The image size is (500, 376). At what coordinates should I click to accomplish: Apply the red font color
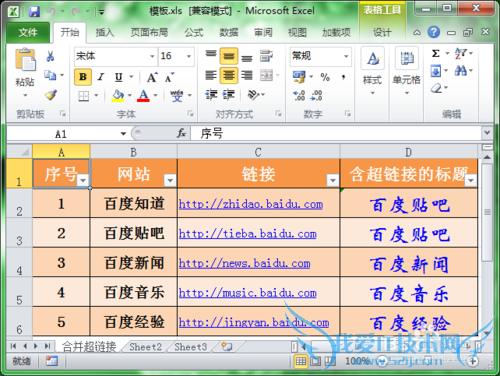[x=143, y=96]
